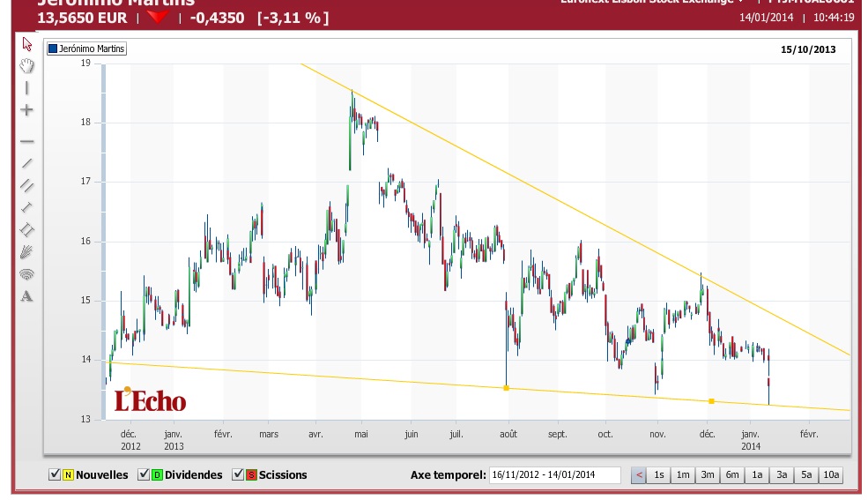Select the arrow pointer tool
The image size is (868, 500).
click(26, 44)
